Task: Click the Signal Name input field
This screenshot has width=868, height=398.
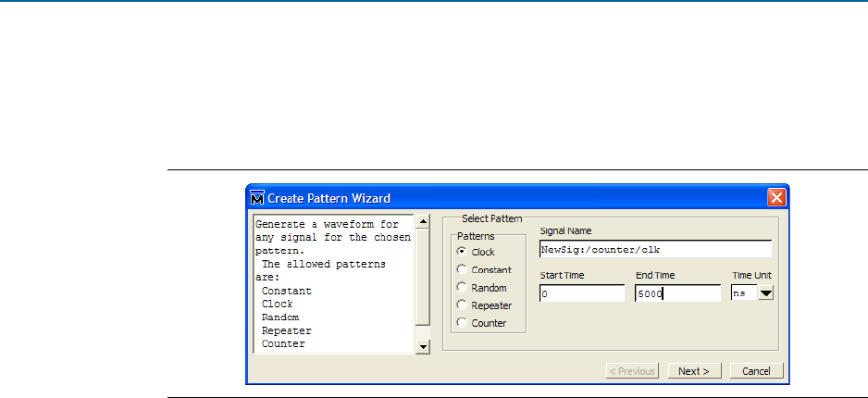Action: [x=655, y=249]
